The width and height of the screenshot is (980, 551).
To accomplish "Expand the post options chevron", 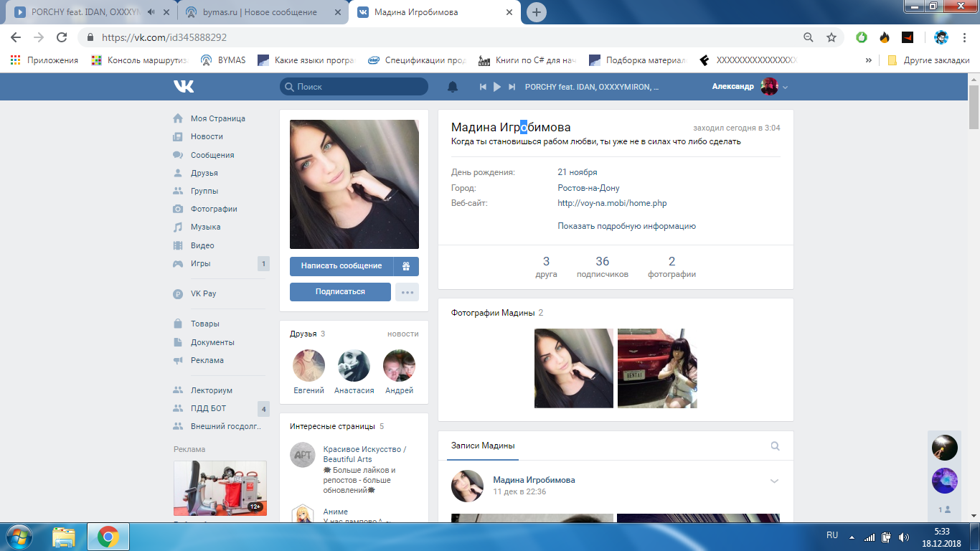I will pyautogui.click(x=774, y=481).
